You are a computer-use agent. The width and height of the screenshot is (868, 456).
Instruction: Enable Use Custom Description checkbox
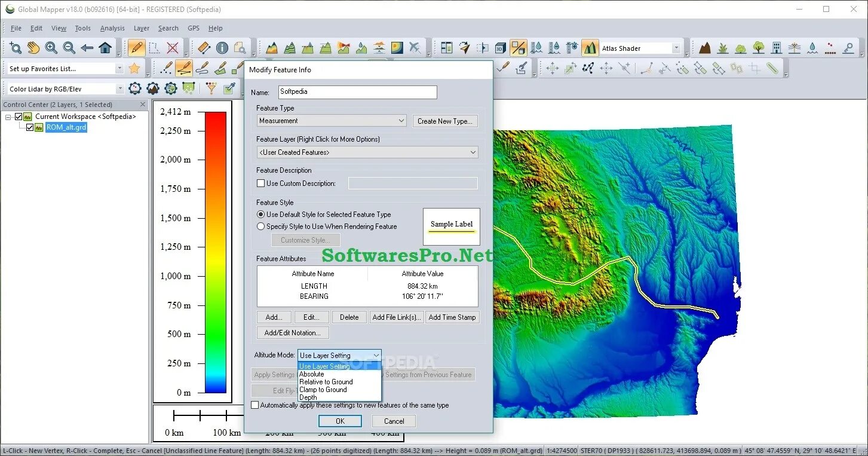click(x=260, y=183)
